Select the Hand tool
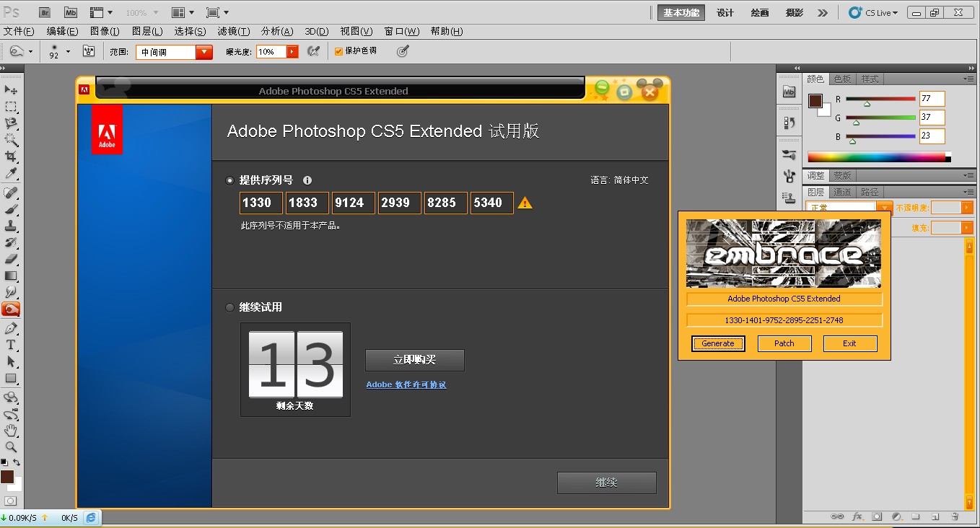This screenshot has height=528, width=980. (x=11, y=431)
